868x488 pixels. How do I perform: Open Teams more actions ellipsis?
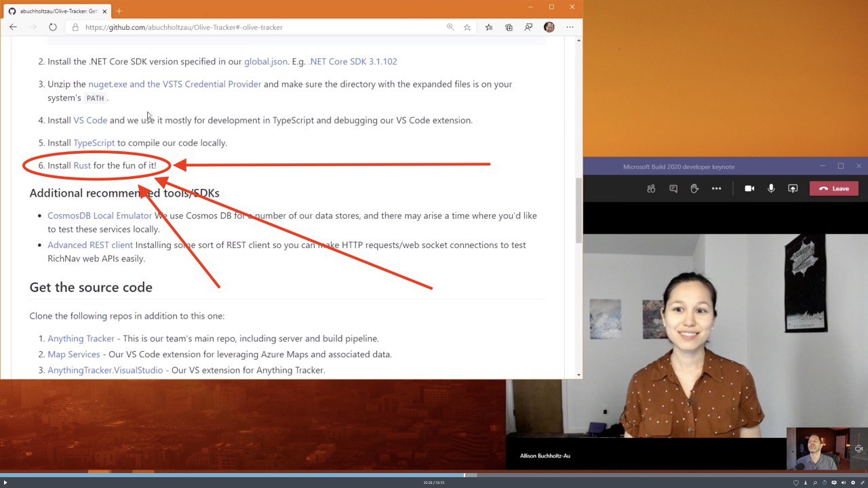tap(716, 188)
